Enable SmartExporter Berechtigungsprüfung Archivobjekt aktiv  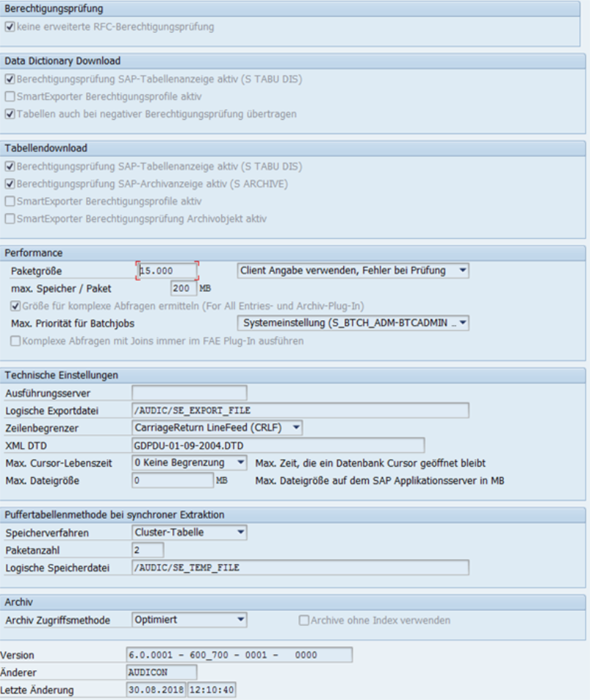click(x=9, y=218)
